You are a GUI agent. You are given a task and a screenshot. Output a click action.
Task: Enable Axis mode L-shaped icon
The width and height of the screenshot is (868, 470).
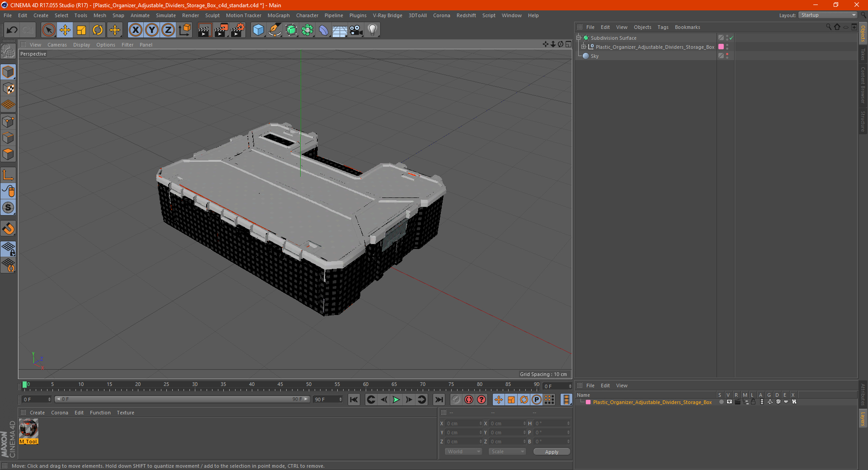coord(8,175)
